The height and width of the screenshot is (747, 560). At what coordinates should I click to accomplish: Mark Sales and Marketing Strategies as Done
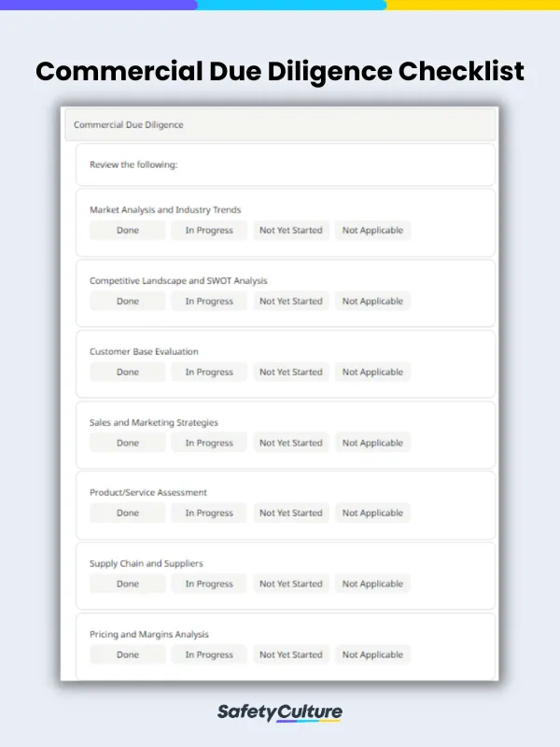pos(128,444)
